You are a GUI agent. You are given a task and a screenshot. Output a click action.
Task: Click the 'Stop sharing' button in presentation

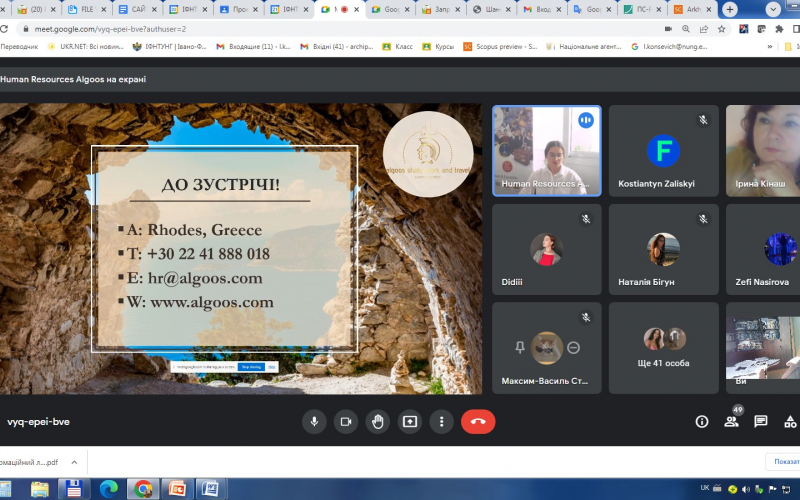pos(251,367)
